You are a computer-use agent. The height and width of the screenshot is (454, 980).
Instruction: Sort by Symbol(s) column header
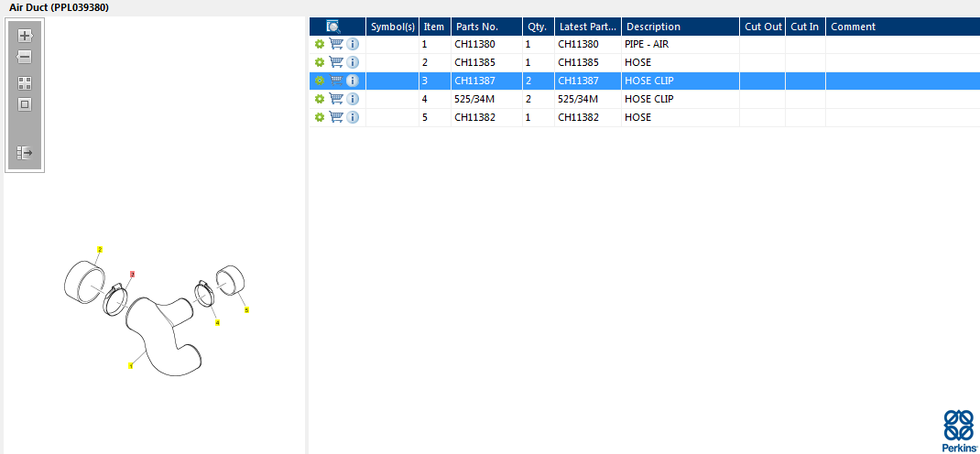pos(393,27)
